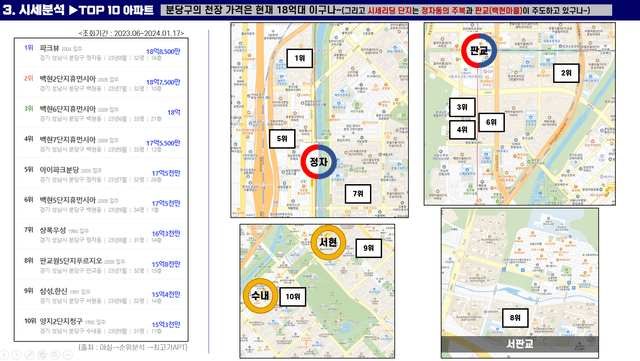Screen dimensions: 640x361
Task: Click the 출처 source note below the list
Action: [133, 347]
